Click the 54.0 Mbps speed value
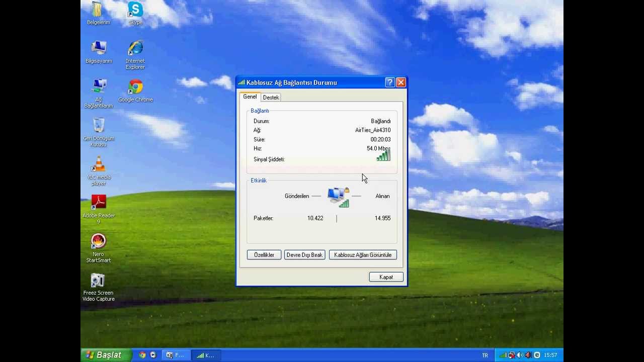 [378, 148]
